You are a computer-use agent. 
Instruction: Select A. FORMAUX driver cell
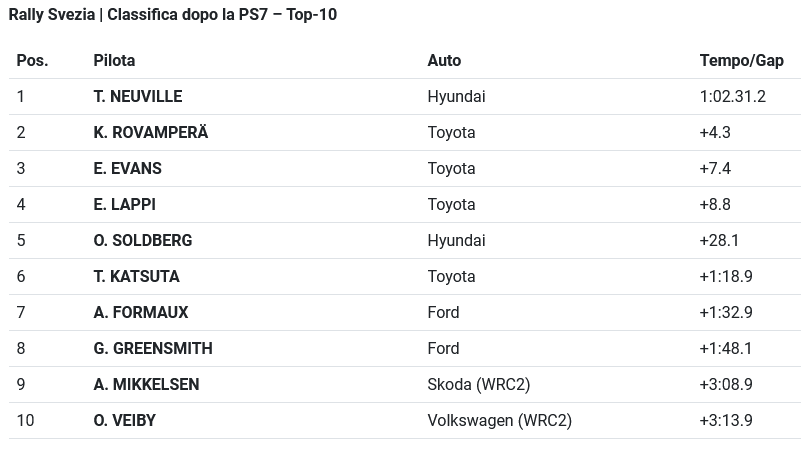click(141, 313)
